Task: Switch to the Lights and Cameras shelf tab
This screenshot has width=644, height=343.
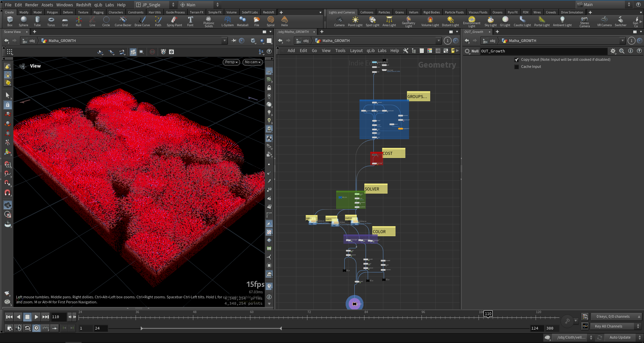Action: click(342, 12)
